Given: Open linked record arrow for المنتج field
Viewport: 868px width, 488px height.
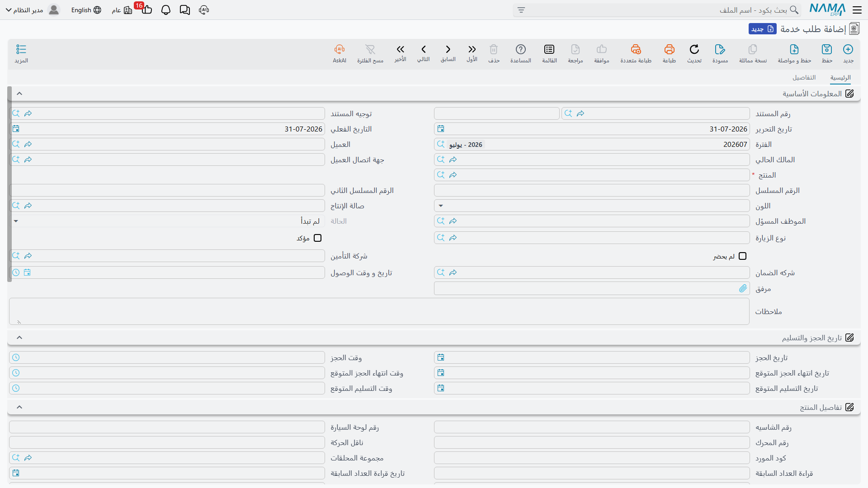Looking at the screenshot, I should [453, 175].
